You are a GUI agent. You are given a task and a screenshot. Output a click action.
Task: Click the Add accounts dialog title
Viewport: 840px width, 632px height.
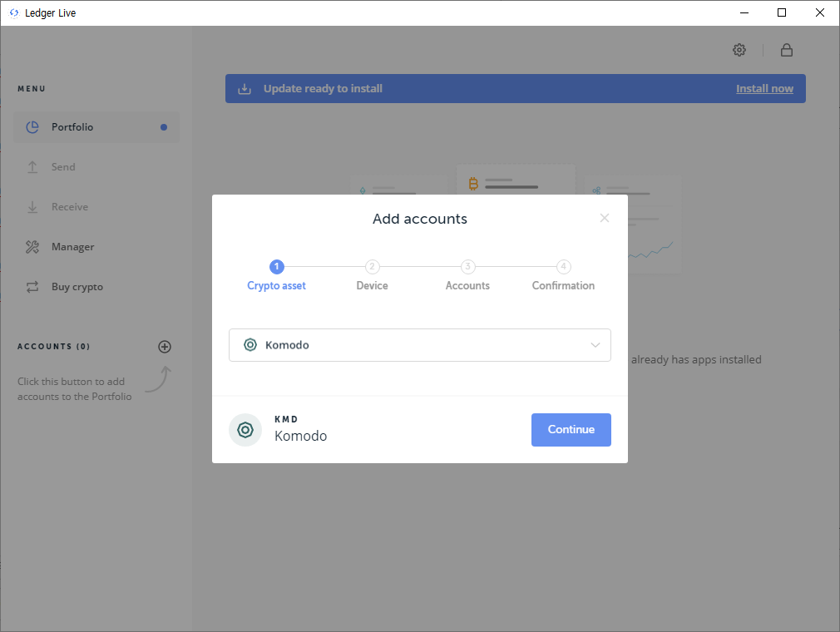420,219
